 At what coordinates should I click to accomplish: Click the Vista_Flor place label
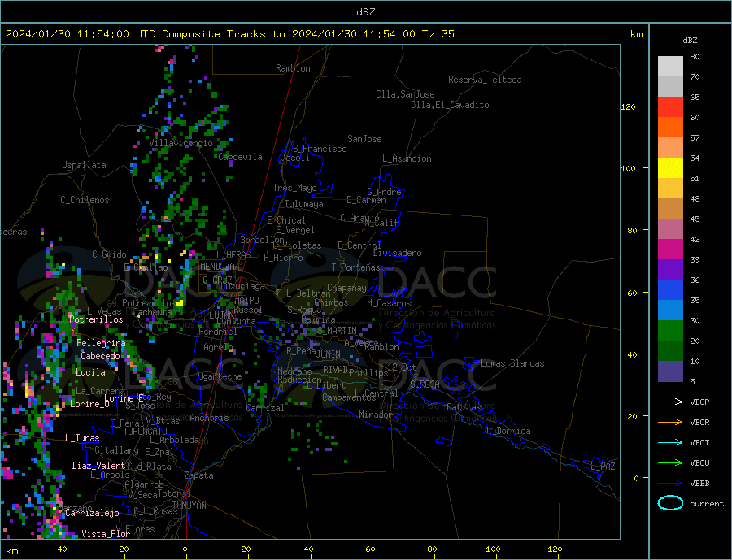[x=106, y=534]
